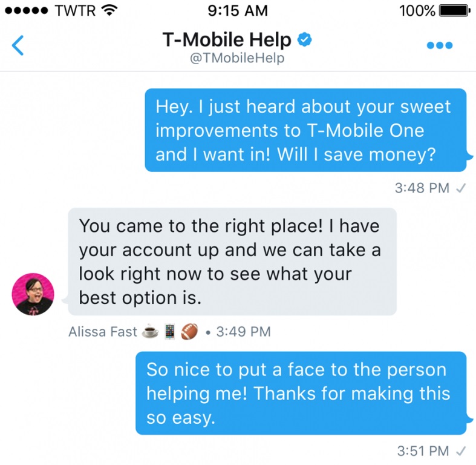The width and height of the screenshot is (476, 465).
Task: Select the "You came to the right place" reply bubble
Action: pyautogui.click(x=232, y=262)
